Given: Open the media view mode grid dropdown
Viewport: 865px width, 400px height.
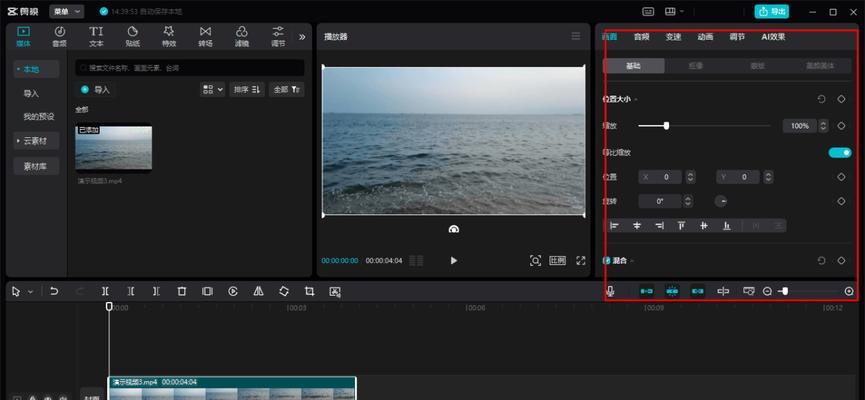Looking at the screenshot, I should tap(212, 89).
